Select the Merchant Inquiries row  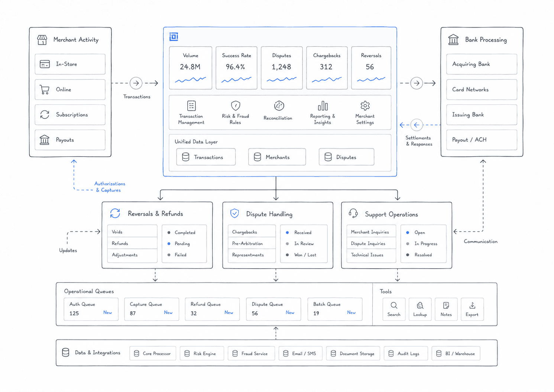pyautogui.click(x=371, y=231)
